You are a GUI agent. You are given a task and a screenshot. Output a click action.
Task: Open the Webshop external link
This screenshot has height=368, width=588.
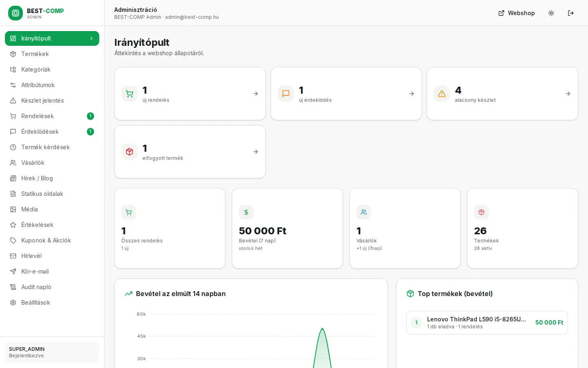(517, 13)
